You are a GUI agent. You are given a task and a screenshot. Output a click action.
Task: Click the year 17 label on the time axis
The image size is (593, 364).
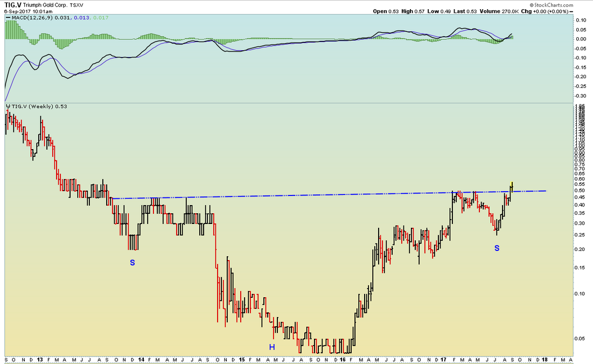pos(443,360)
